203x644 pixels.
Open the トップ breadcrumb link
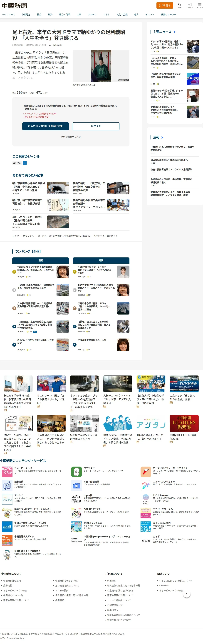click(x=16, y=236)
